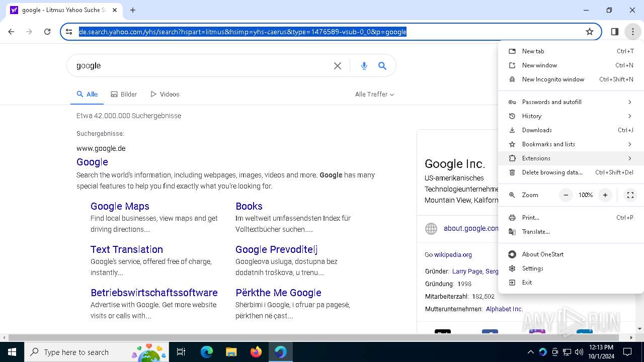Open Google Maps sitelink
Image resolution: width=644 pixels, height=362 pixels.
click(x=120, y=206)
